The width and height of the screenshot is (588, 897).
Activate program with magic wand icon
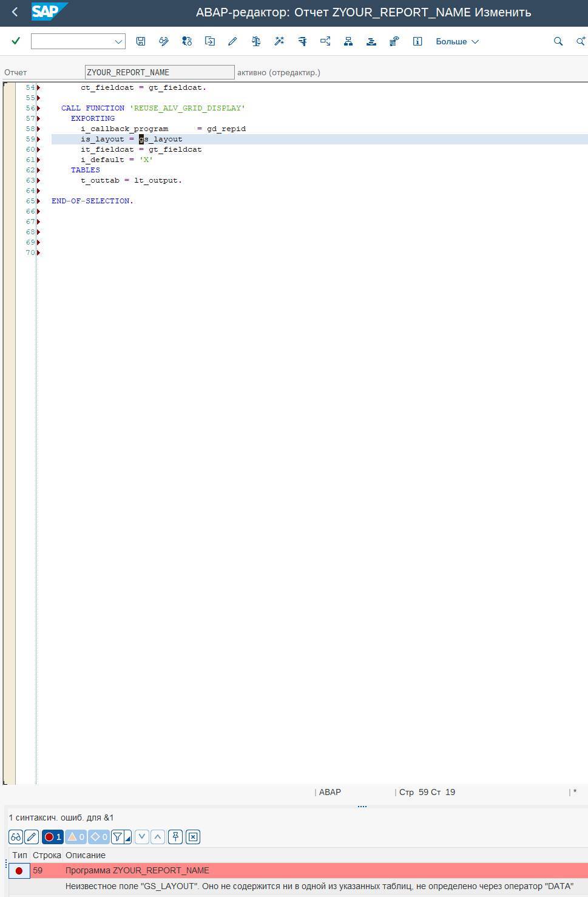tap(279, 41)
